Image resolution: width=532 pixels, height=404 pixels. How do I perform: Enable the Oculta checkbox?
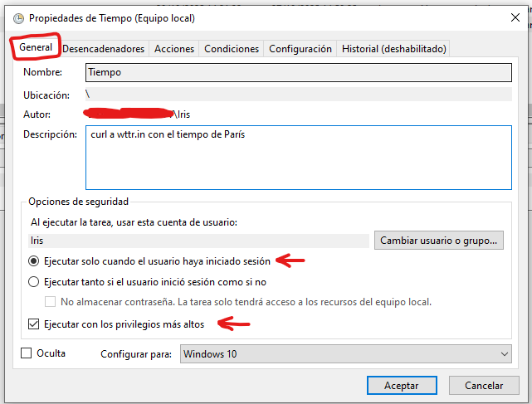pyautogui.click(x=26, y=354)
